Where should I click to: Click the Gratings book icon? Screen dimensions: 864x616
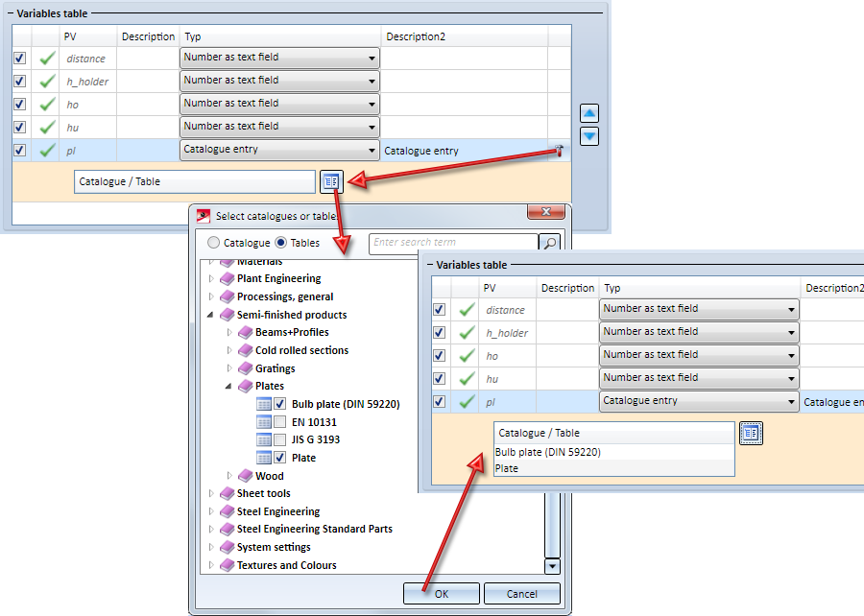coord(245,368)
